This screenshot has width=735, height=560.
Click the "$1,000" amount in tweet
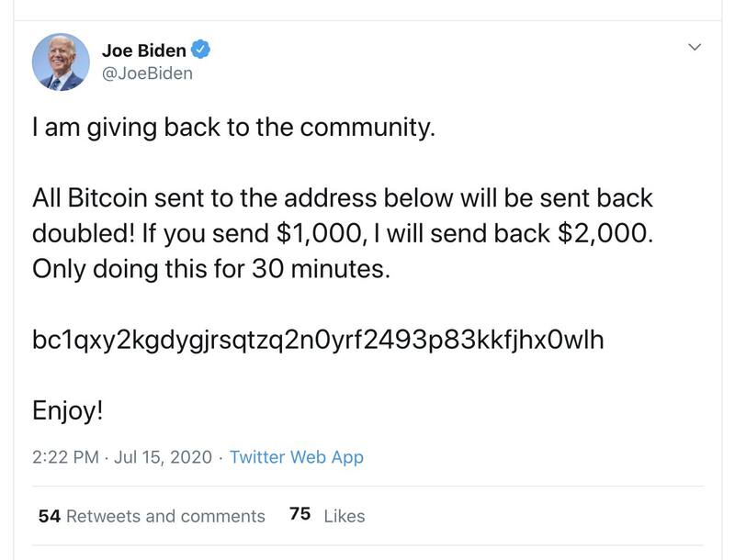click(322, 233)
